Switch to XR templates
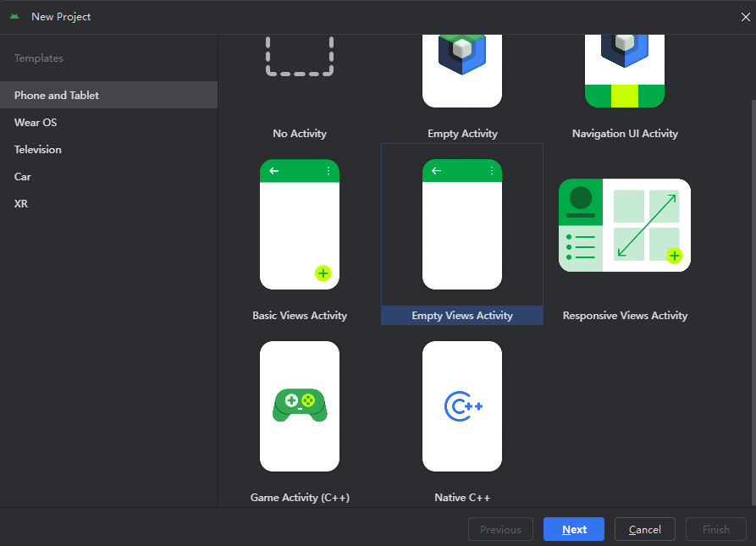This screenshot has width=756, height=546. [x=108, y=203]
